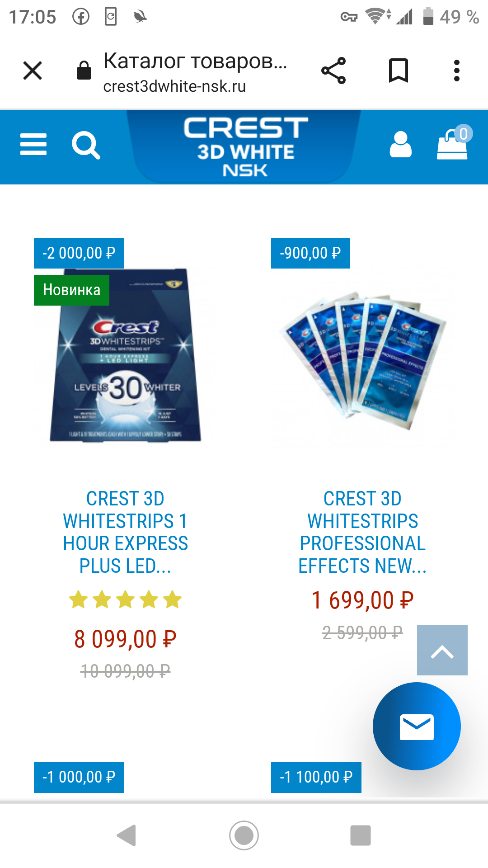Viewport: 488px width, 868px height.
Task: Click the Crest 3D White NSK logo
Action: pyautogui.click(x=245, y=146)
